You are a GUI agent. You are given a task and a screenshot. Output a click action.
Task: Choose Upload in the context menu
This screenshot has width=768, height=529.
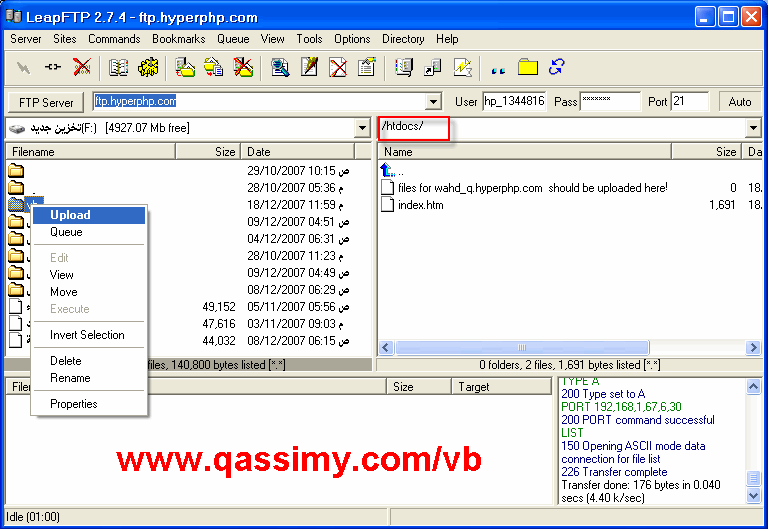click(89, 215)
